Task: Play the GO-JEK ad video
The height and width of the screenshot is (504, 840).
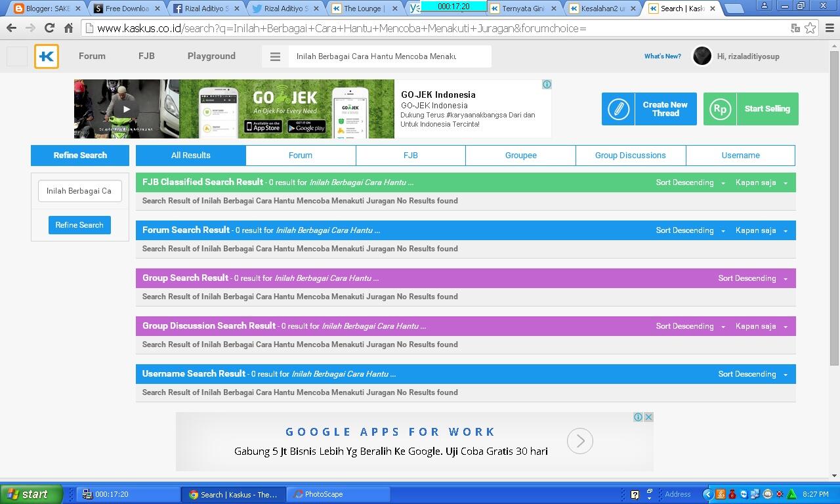Action: click(x=127, y=109)
